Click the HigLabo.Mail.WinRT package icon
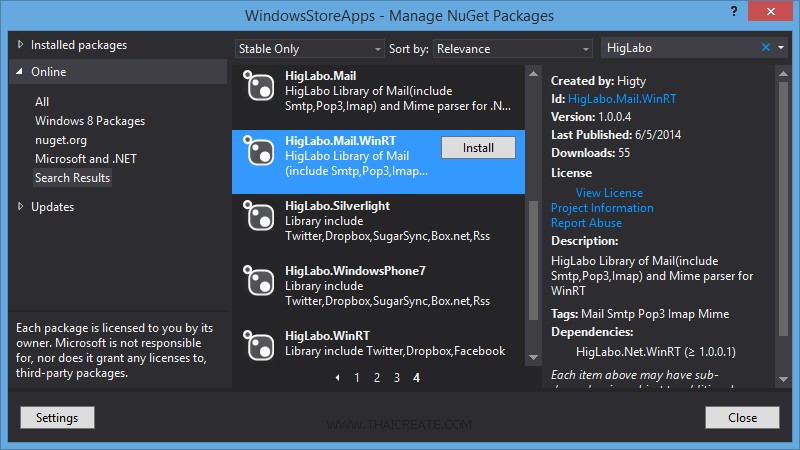 (260, 150)
